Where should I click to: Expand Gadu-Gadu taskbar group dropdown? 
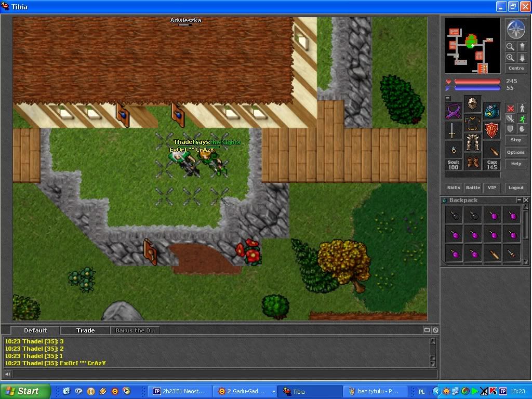point(274,391)
